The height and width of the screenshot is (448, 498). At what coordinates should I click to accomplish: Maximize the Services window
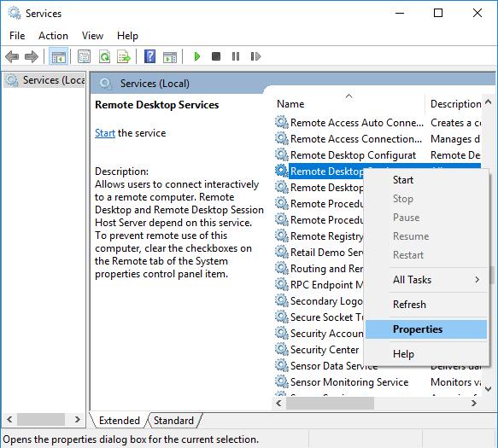(x=438, y=13)
